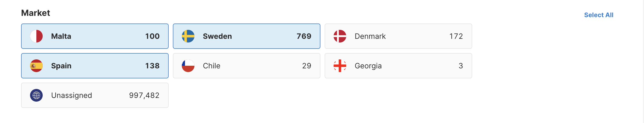This screenshot has height=123, width=644.
Task: Click the Unassigned globe icon
Action: 36,95
